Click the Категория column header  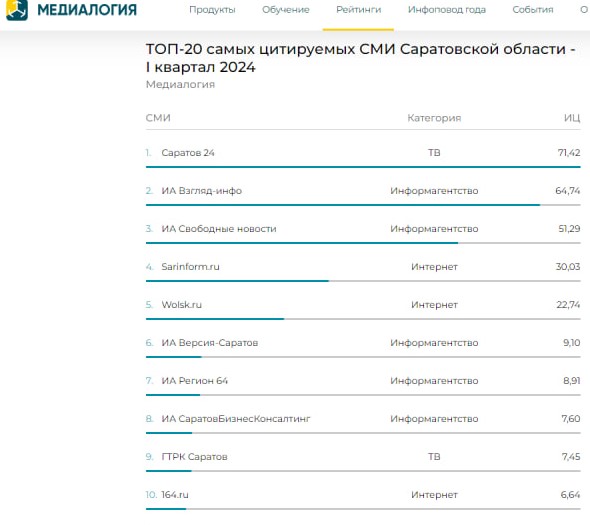[434, 118]
